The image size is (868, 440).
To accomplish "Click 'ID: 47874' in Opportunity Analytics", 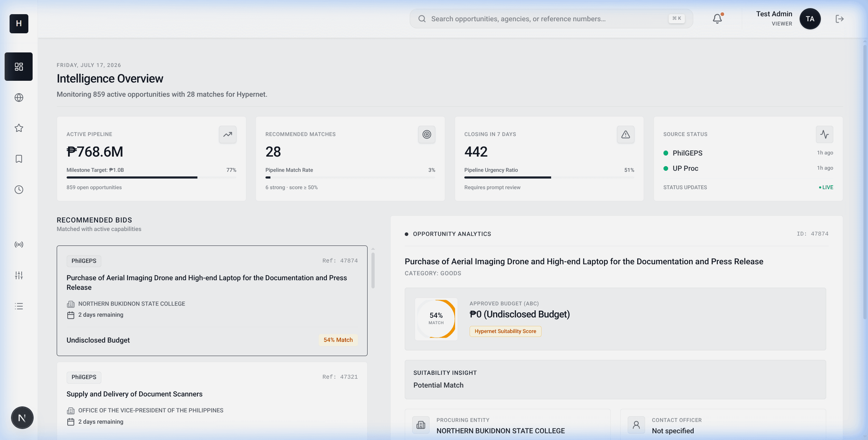I will (812, 234).
